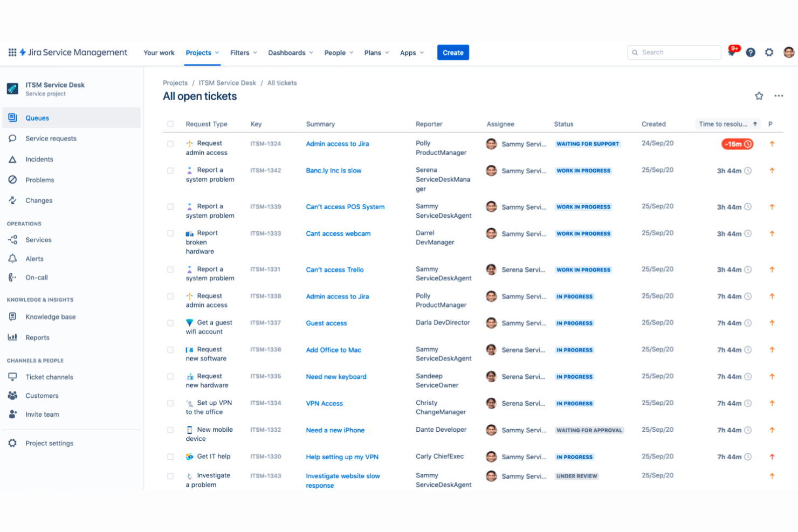The image size is (798, 532).
Task: Check the checkbox for ticket ITSM-1324
Action: coord(170,144)
